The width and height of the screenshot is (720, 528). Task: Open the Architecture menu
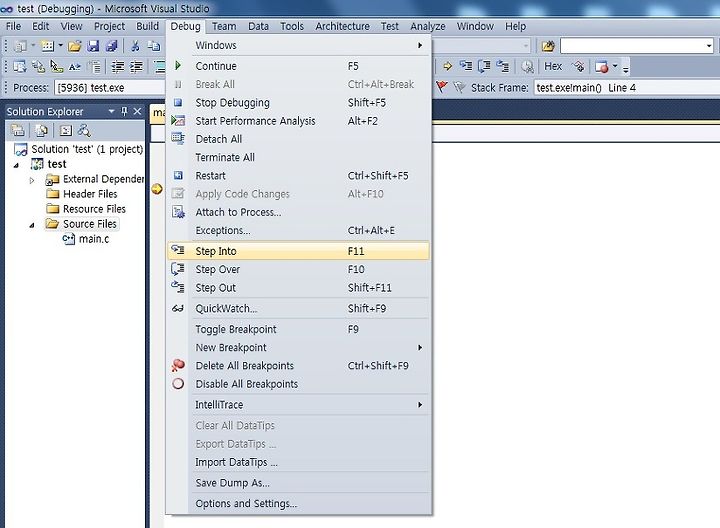pyautogui.click(x=342, y=26)
